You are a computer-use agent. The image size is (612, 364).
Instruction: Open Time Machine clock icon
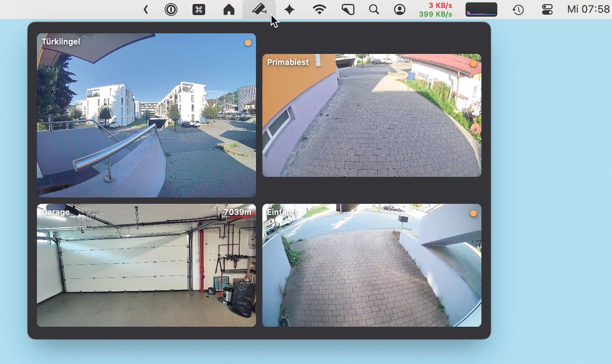518,10
